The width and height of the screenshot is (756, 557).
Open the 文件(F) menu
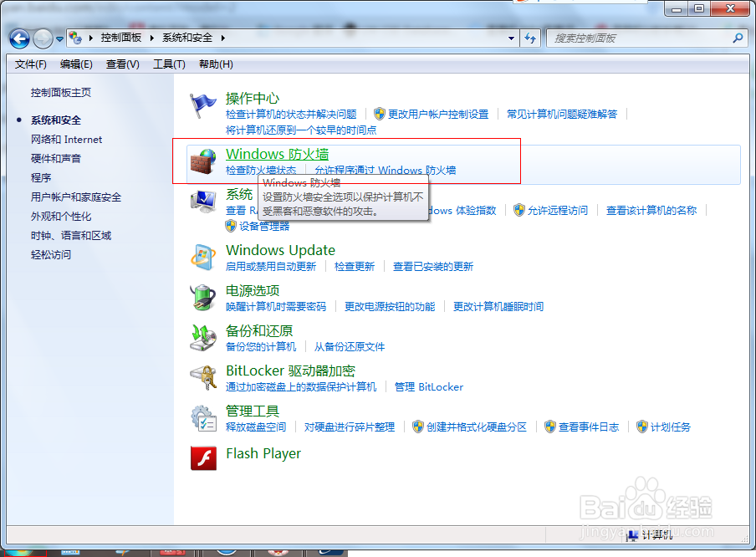(x=30, y=64)
